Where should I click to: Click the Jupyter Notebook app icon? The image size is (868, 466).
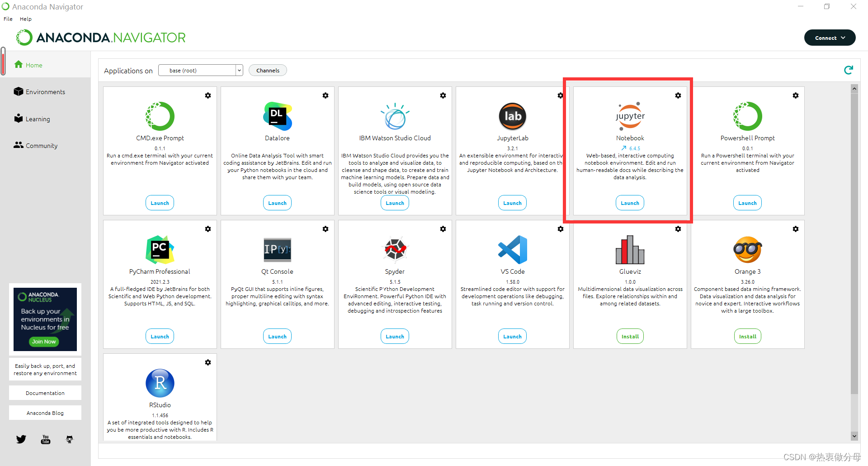(x=630, y=116)
